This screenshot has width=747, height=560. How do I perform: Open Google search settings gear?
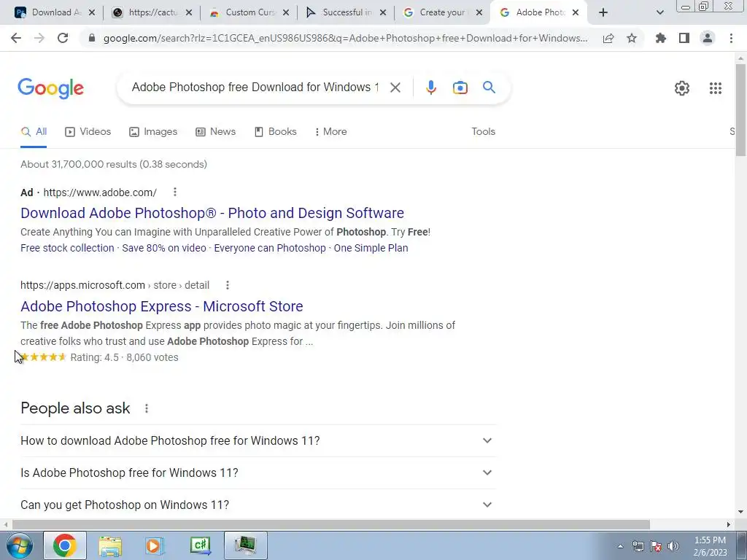pos(682,88)
